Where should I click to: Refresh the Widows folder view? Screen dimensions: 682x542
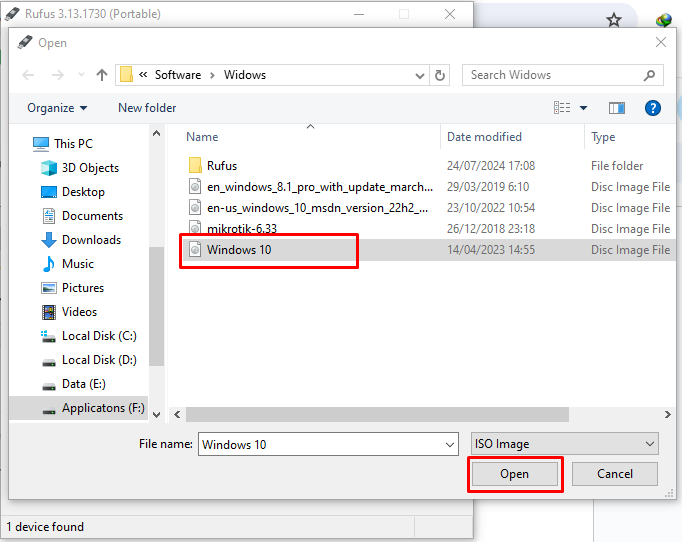point(440,75)
